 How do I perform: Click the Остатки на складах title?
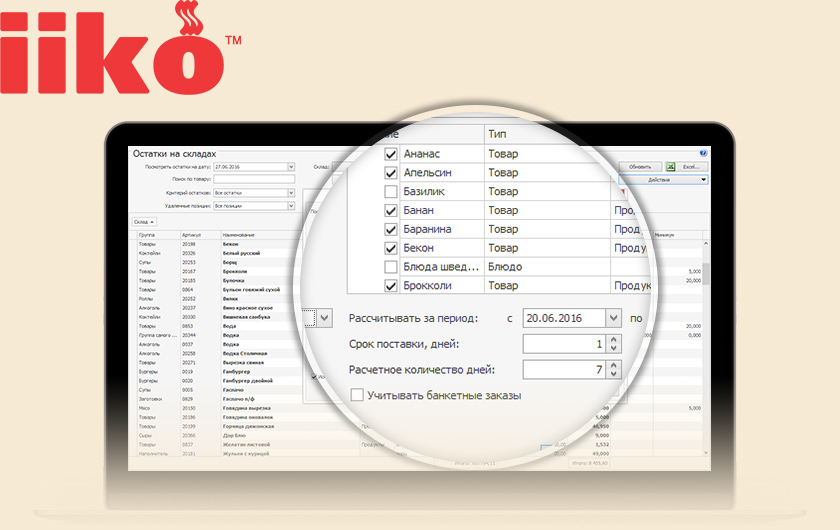[x=175, y=154]
